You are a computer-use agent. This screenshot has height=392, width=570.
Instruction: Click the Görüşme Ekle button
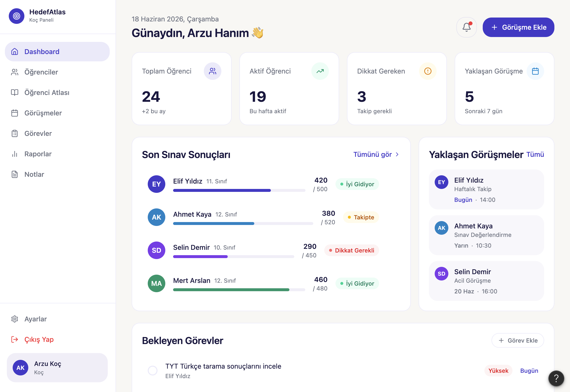[518, 27]
